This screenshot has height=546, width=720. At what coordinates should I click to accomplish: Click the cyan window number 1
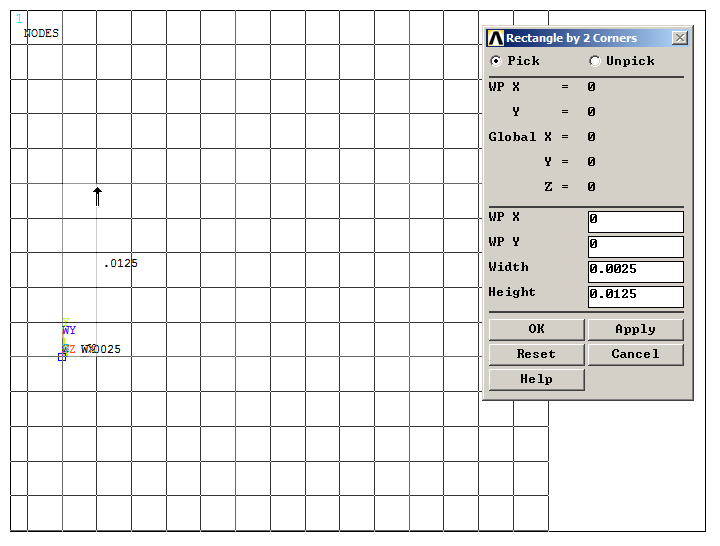pyautogui.click(x=19, y=19)
